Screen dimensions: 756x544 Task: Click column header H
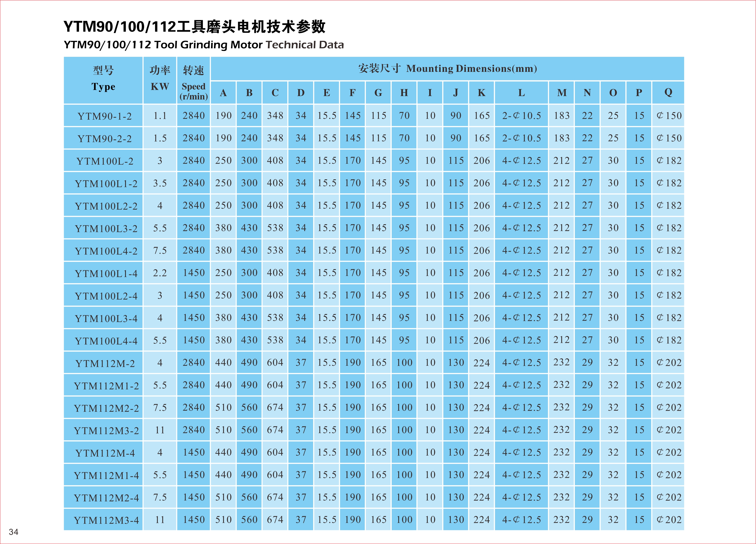404,93
